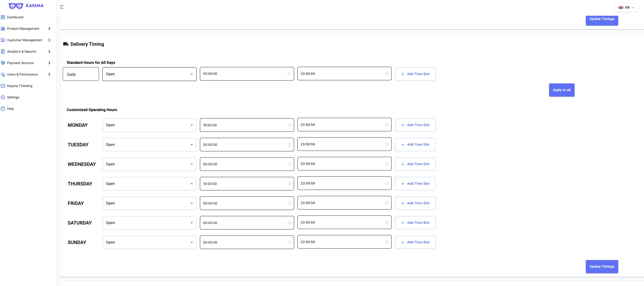The width and height of the screenshot is (644, 286).
Task: Click the Saturday start time field
Action: coord(247,223)
